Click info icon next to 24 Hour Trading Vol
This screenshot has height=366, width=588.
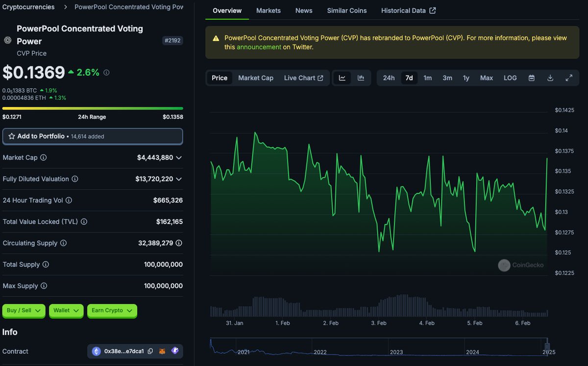tap(69, 200)
